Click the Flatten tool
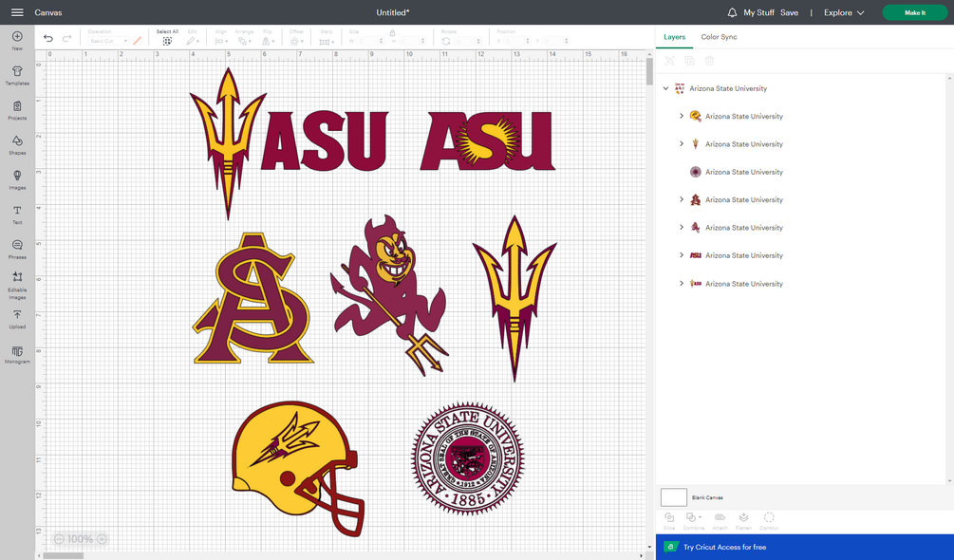Screen dimensions: 954x560 click(743, 520)
